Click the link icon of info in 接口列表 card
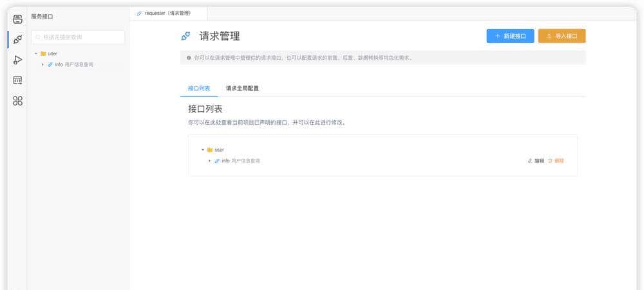The image size is (644, 290). click(217, 161)
